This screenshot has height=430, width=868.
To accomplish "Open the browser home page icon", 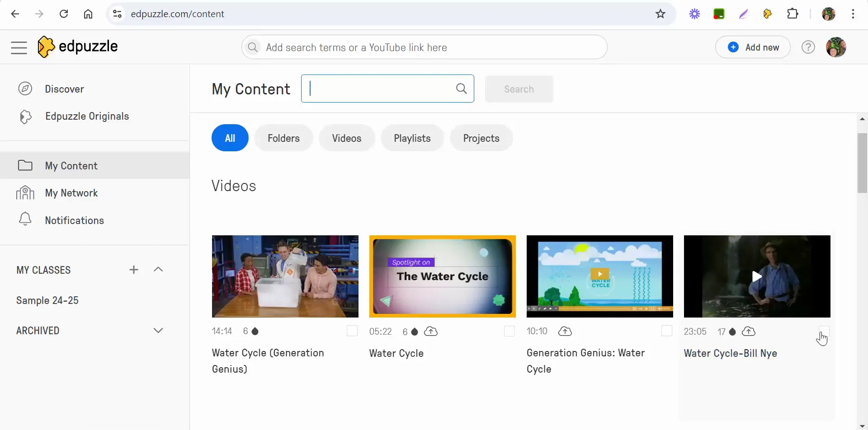I will [x=88, y=14].
